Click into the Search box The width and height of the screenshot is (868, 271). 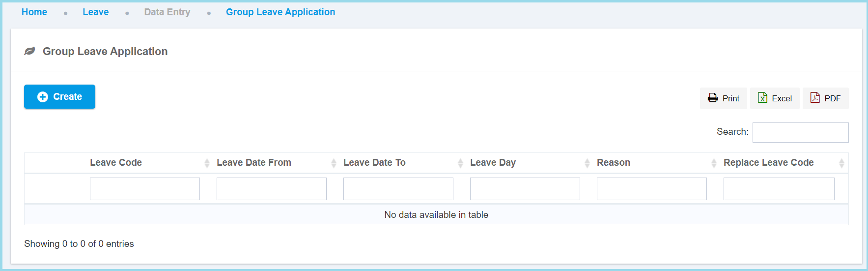click(x=800, y=132)
